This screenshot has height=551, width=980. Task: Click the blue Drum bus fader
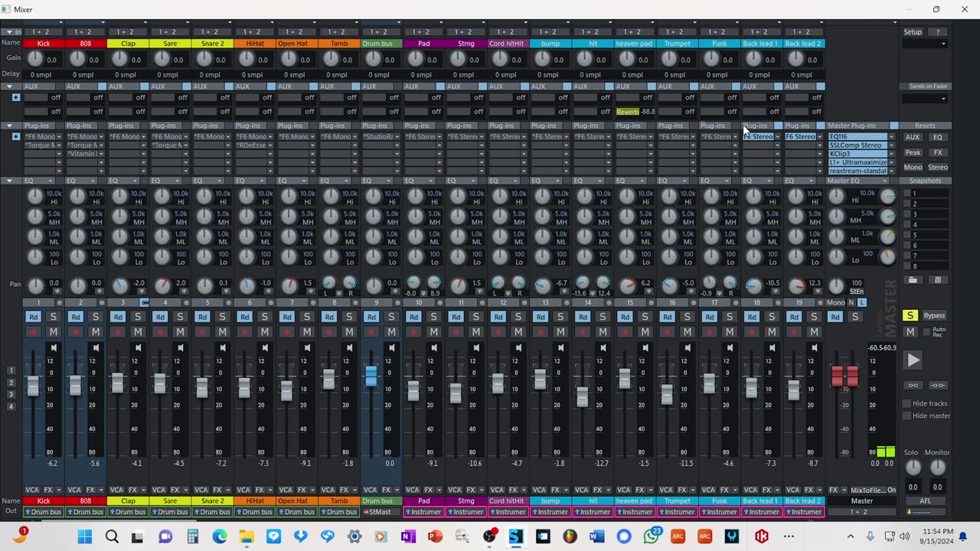tap(371, 376)
